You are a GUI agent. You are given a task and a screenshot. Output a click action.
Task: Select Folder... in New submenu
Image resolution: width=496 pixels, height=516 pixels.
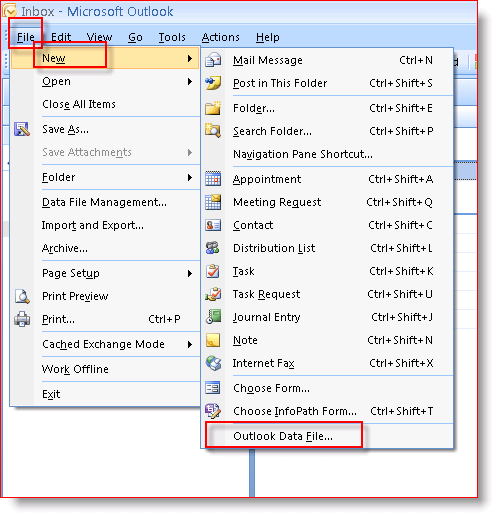(327, 108)
